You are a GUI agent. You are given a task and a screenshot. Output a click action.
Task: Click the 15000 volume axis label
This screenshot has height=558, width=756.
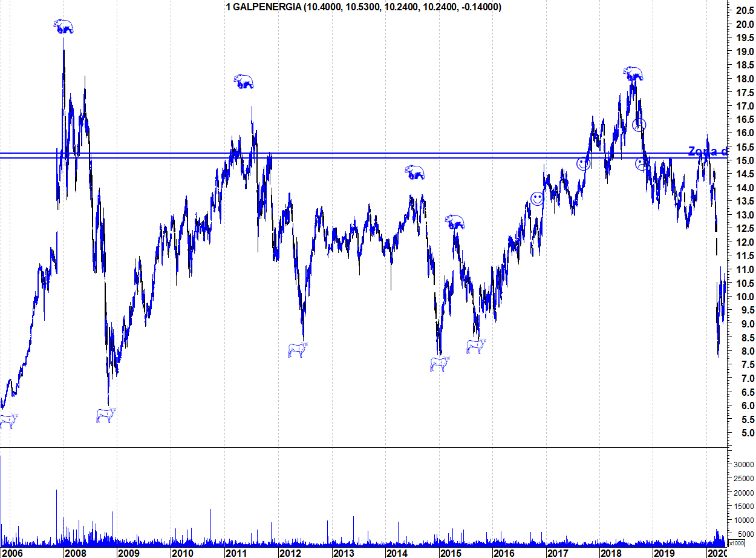coord(744,507)
